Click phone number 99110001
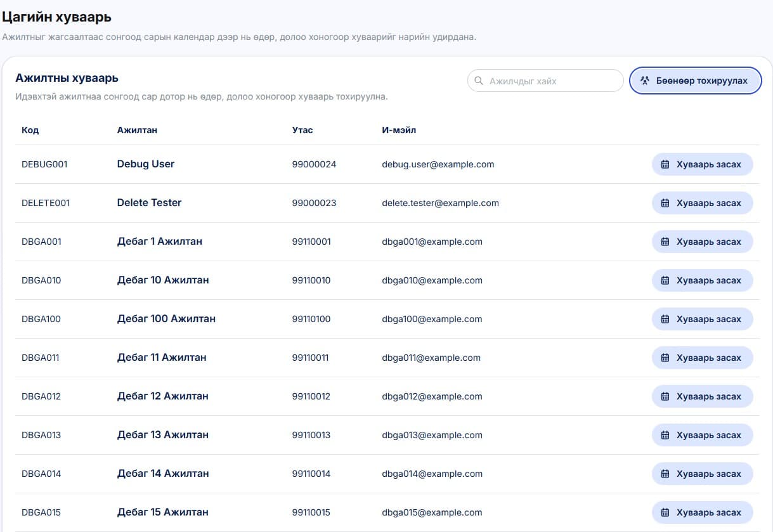The width and height of the screenshot is (773, 532). tap(311, 242)
